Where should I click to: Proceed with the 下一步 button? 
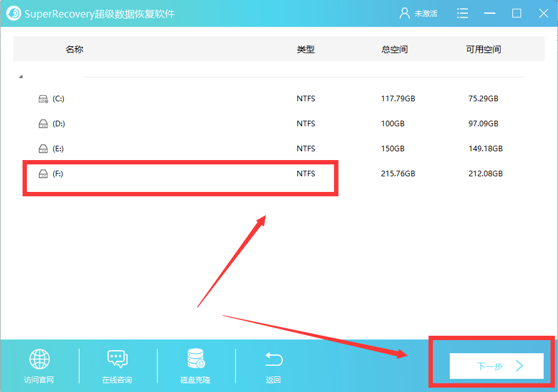[497, 366]
